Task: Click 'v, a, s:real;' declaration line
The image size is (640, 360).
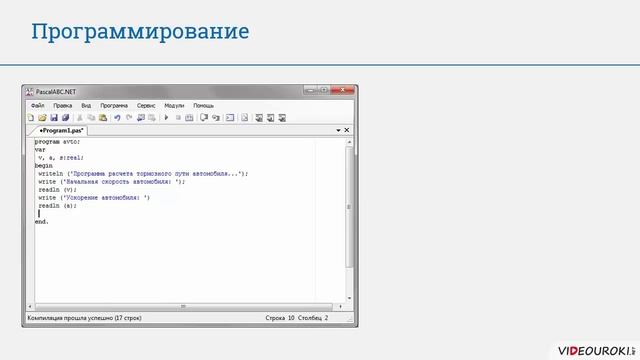Action: pos(61,158)
